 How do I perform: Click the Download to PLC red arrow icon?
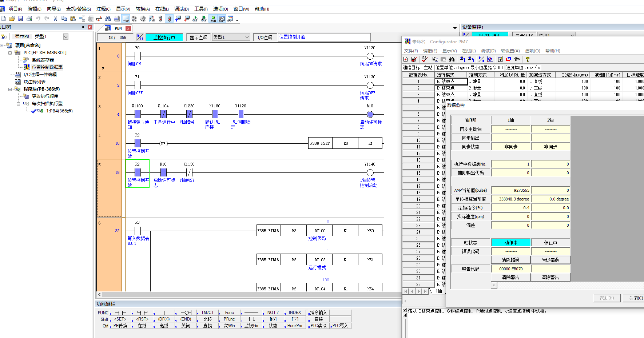[x=187, y=19]
